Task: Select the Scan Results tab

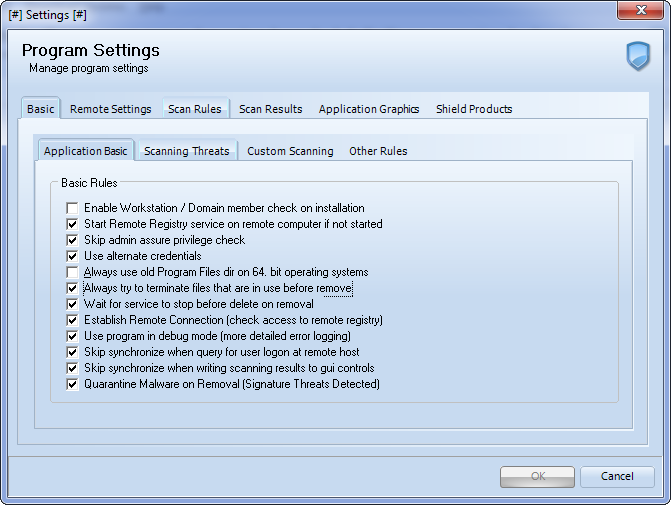Action: pyautogui.click(x=270, y=109)
